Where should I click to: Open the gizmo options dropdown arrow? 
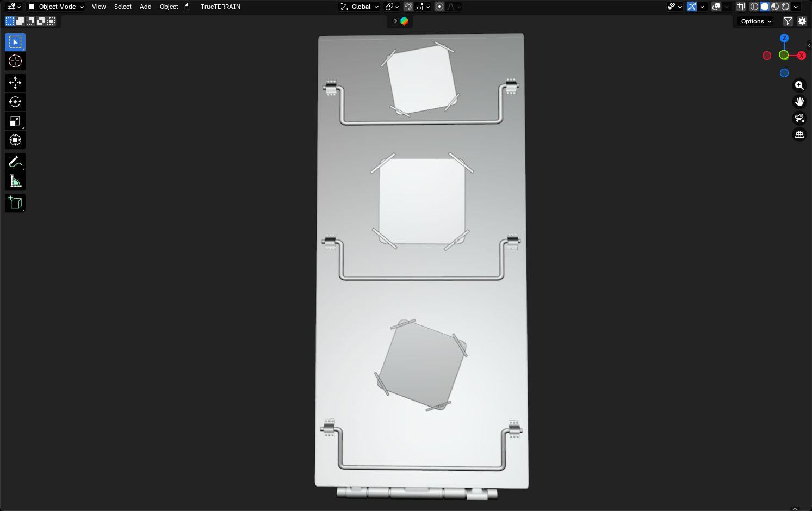tap(702, 7)
